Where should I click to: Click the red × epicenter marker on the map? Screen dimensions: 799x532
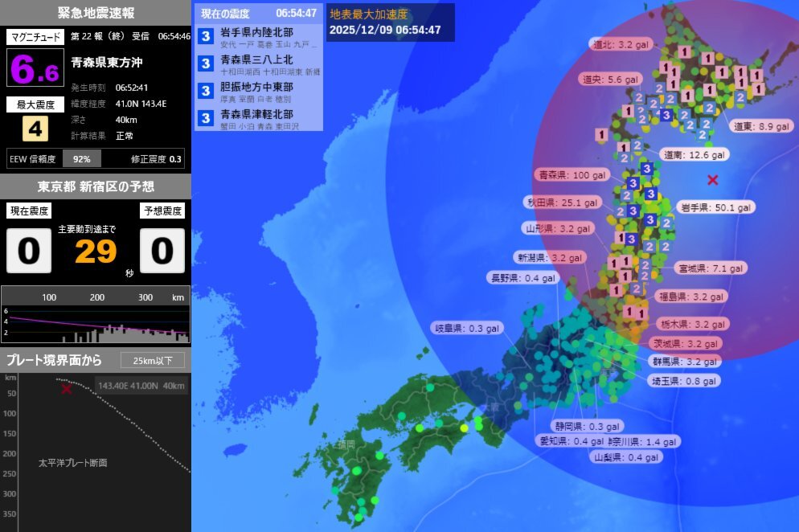coord(712,180)
